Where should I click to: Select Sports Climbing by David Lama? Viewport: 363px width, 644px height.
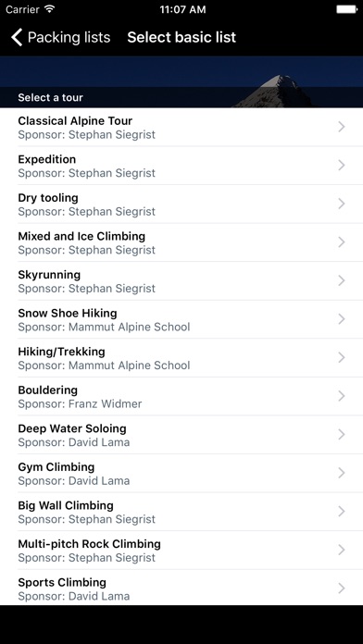181,588
